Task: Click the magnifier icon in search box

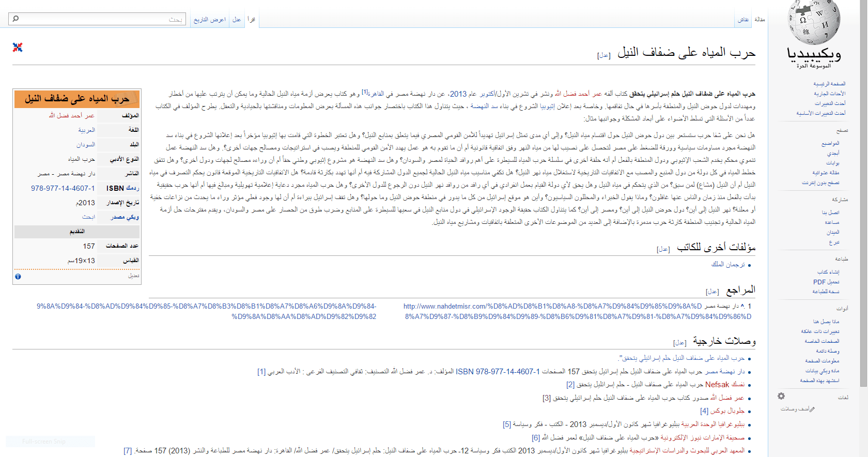Action: click(16, 19)
